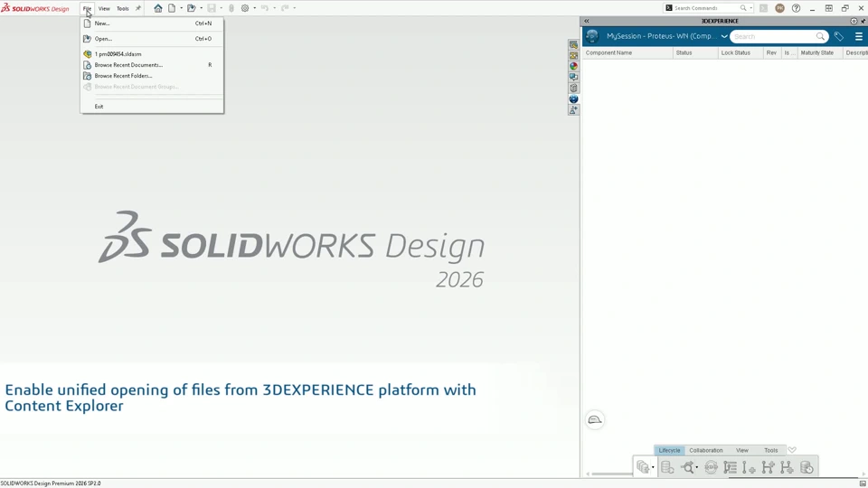Click the traffic-light Rebuild toolbar icon

pos(231,8)
